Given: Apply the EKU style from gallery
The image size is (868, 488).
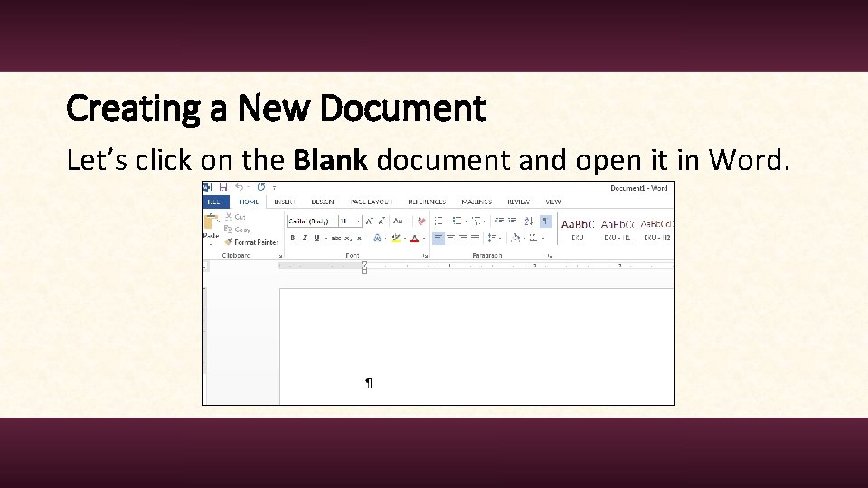Looking at the screenshot, I should tap(578, 230).
